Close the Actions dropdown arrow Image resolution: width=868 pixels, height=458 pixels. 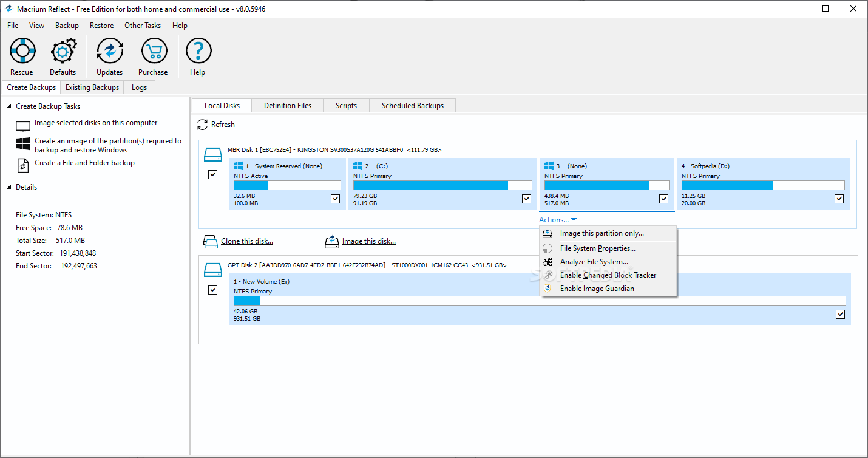tap(574, 220)
